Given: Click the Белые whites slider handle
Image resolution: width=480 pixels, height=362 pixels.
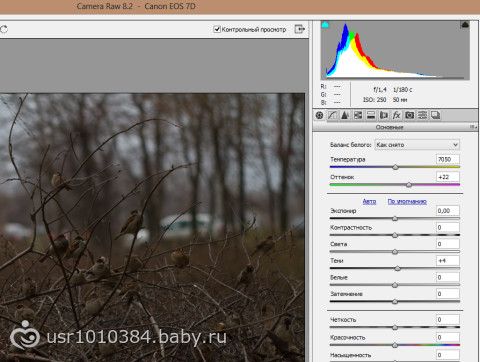Looking at the screenshot, I should point(395,285).
